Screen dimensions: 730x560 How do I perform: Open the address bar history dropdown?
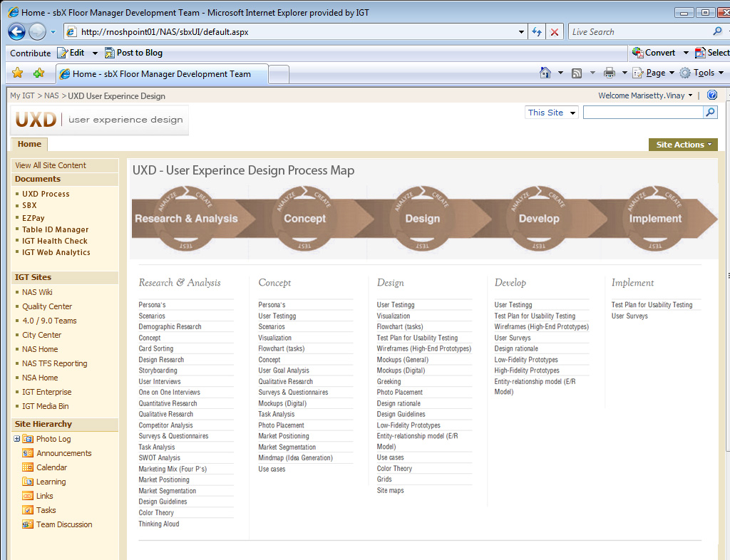click(521, 32)
